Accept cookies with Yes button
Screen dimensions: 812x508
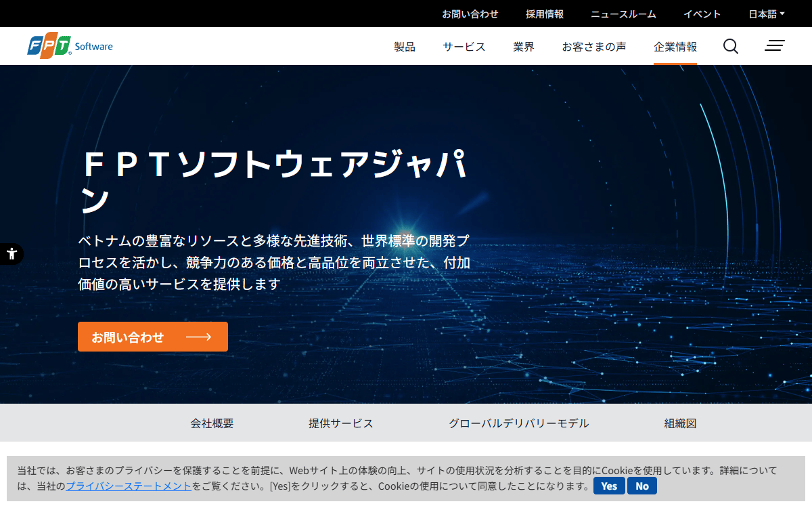(609, 486)
